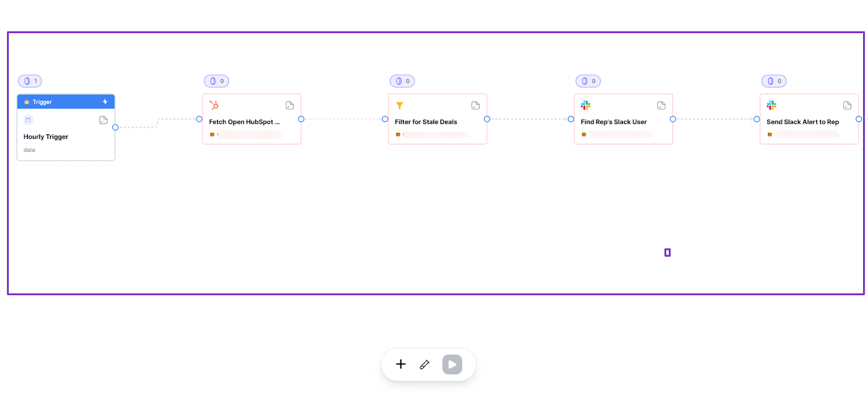This screenshot has width=868, height=408.
Task: Click the Slack logo on Find Rep's Slack User
Action: coord(585,105)
